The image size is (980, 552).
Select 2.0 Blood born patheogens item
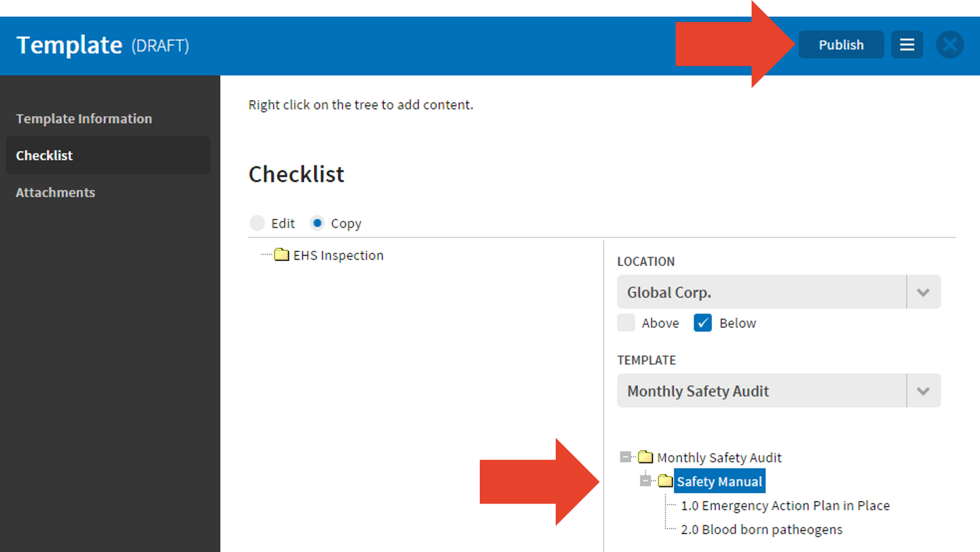761,530
